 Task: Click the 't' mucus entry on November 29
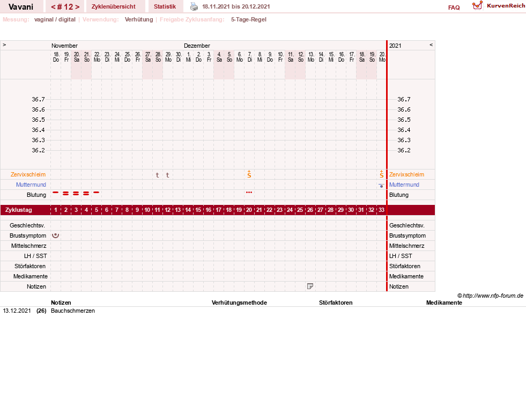[167, 175]
